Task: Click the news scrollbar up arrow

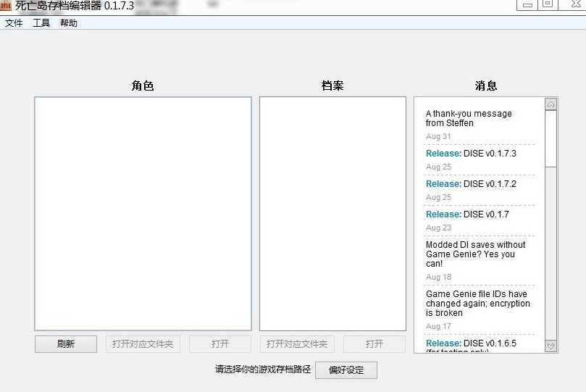Action: (551, 104)
